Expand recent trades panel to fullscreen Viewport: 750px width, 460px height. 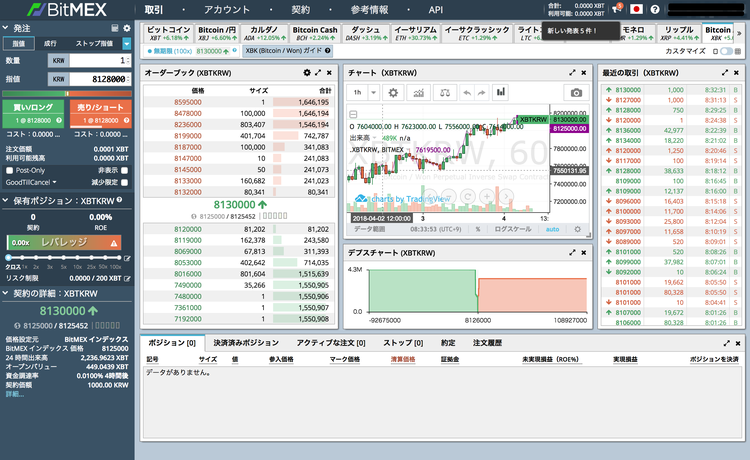click(x=725, y=73)
